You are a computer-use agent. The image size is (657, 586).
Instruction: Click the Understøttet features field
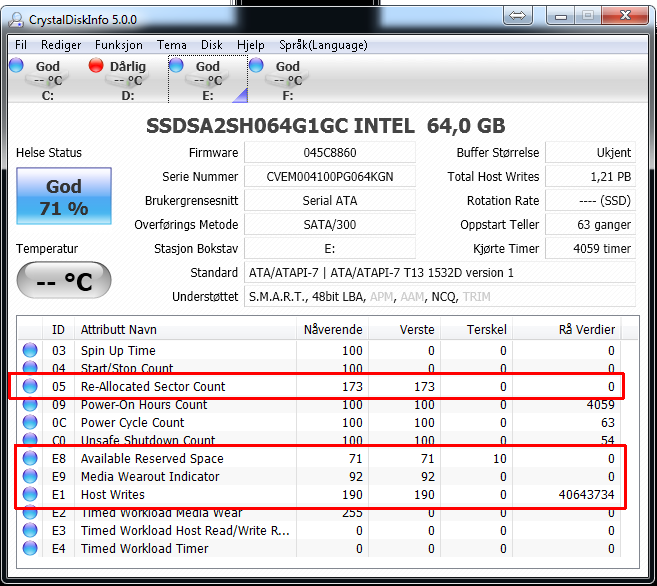tap(440, 297)
